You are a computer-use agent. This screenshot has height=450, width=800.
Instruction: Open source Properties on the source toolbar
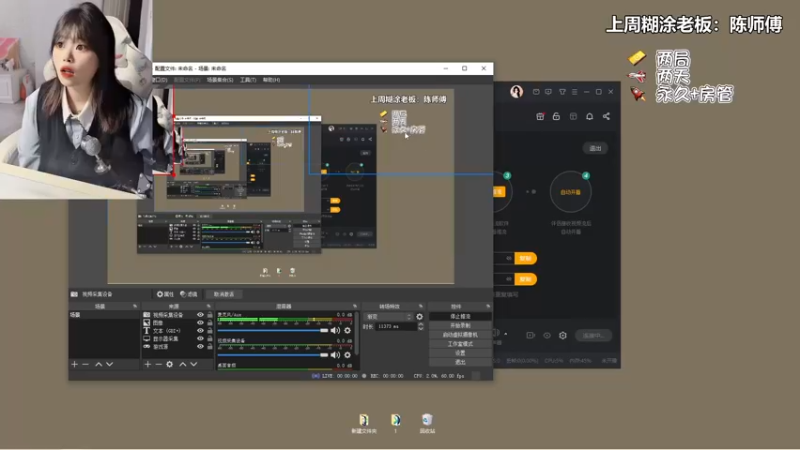pos(165,294)
